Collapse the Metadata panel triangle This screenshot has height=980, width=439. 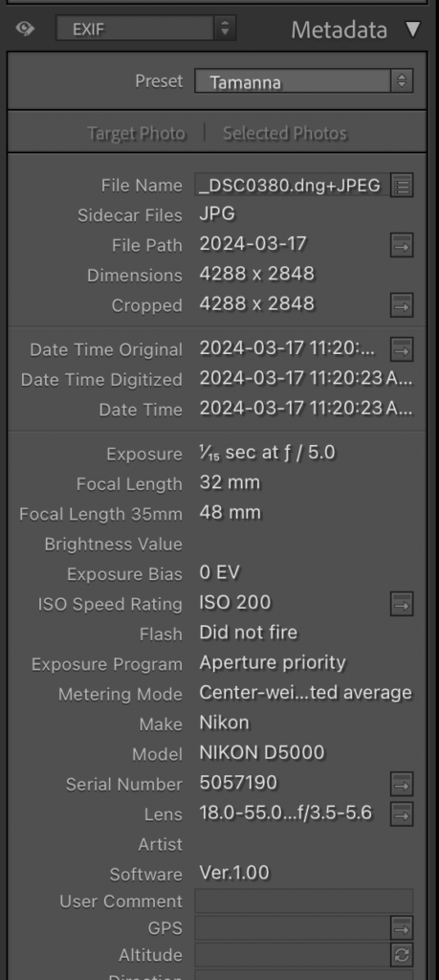click(x=413, y=30)
